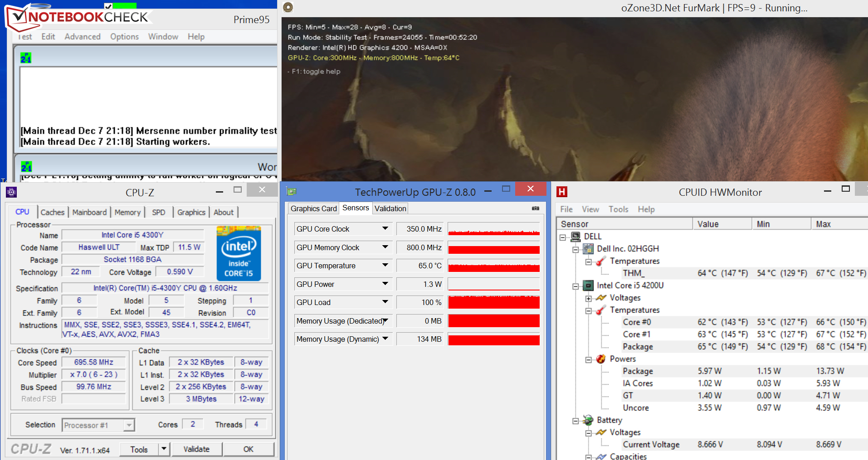Click the Dell Inc. 02HGGH motherboard icon
Screen dimensions: 868x460
tap(588, 248)
